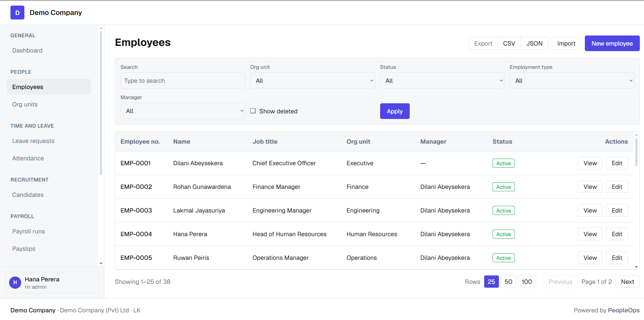Apply the selected filters
Image resolution: width=644 pixels, height=320 pixels.
[395, 111]
